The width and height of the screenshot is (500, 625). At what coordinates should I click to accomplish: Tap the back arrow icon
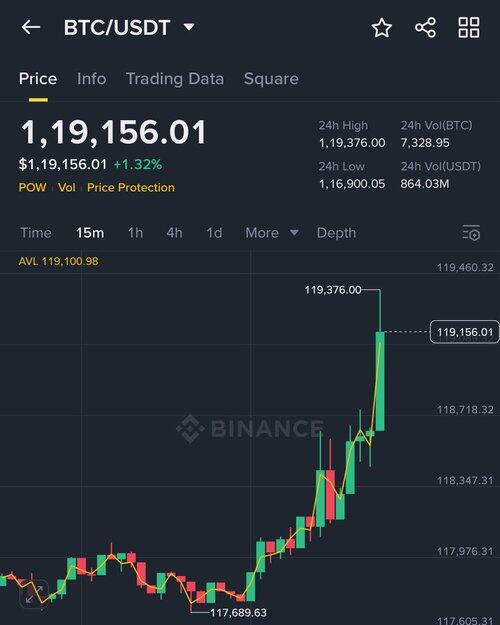31,28
